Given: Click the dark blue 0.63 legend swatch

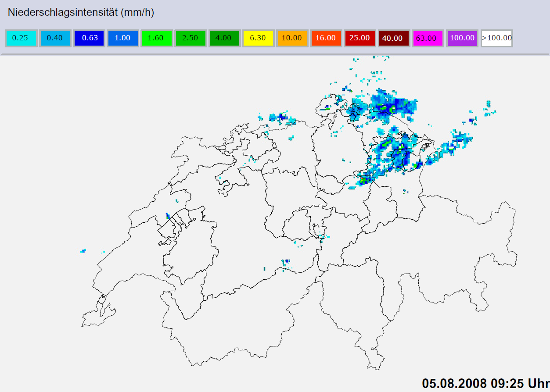Looking at the screenshot, I should 89,38.
